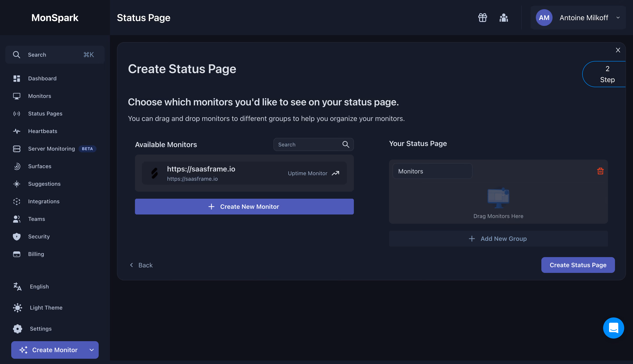Click the Heartbeats pulse icon in sidebar
Image resolution: width=633 pixels, height=364 pixels.
pyautogui.click(x=17, y=131)
